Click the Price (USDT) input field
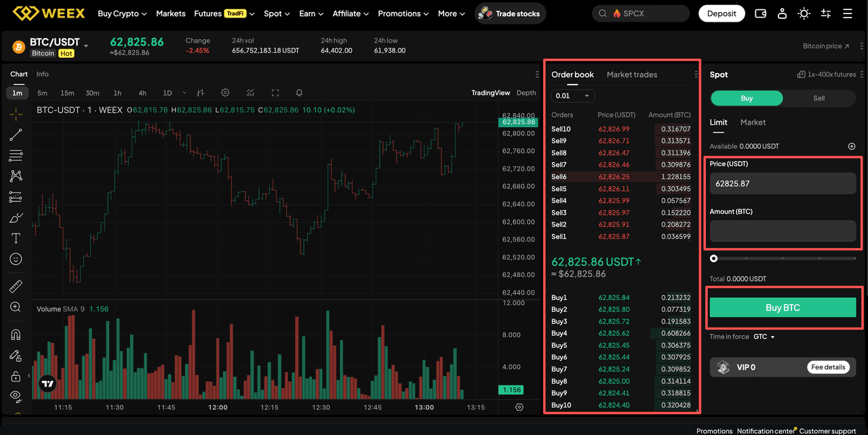Viewport: 868px width, 435px height. pyautogui.click(x=783, y=184)
